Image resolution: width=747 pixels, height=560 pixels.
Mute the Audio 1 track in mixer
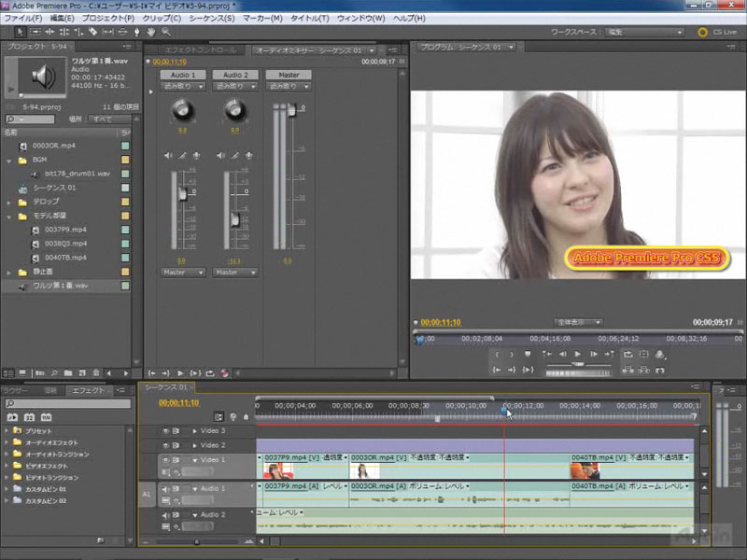pyautogui.click(x=168, y=155)
